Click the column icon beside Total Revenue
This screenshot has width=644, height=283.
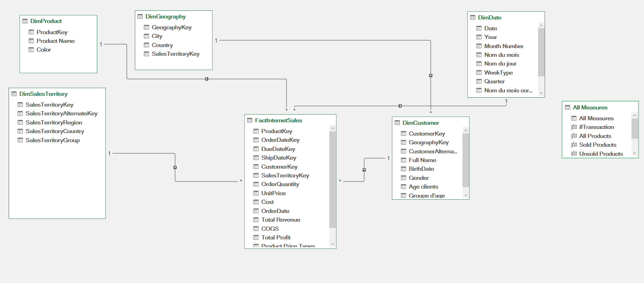[256, 220]
